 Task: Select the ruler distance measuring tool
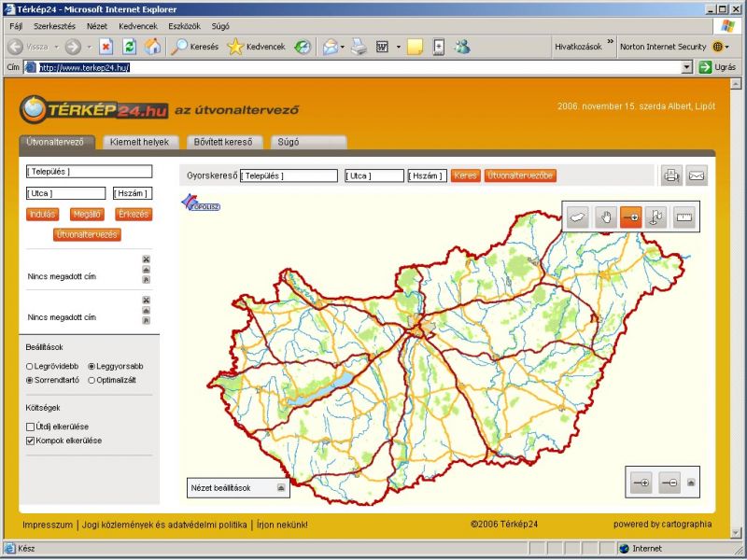(x=684, y=217)
